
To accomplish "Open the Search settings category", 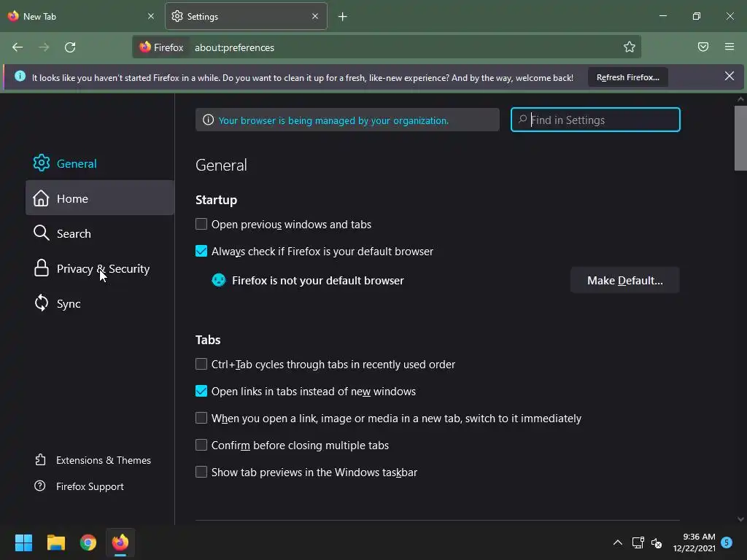I will point(99,233).
